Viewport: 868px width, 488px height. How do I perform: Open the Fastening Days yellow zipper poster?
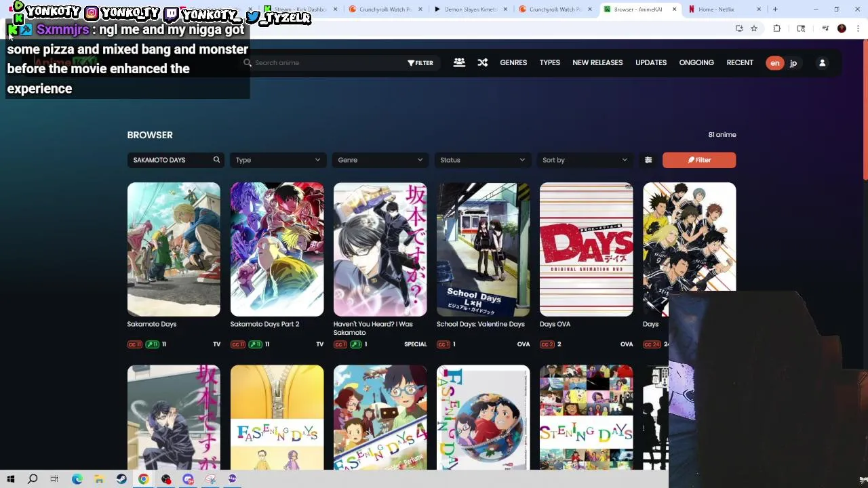(277, 418)
